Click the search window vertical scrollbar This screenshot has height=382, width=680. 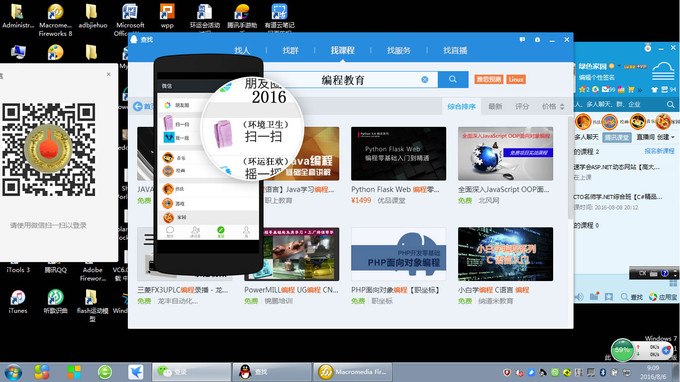(569, 167)
